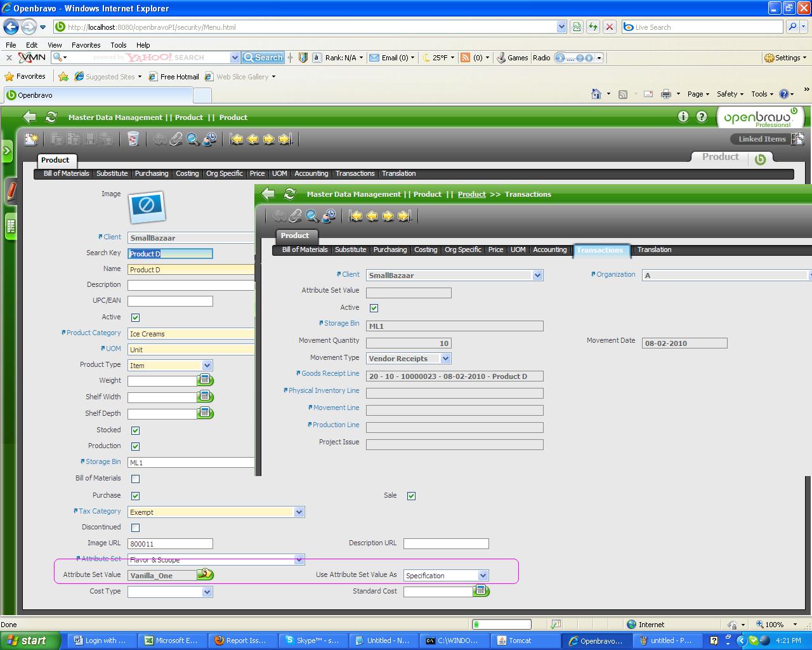
Task: Toggle the Sale checkbox
Action: (411, 496)
